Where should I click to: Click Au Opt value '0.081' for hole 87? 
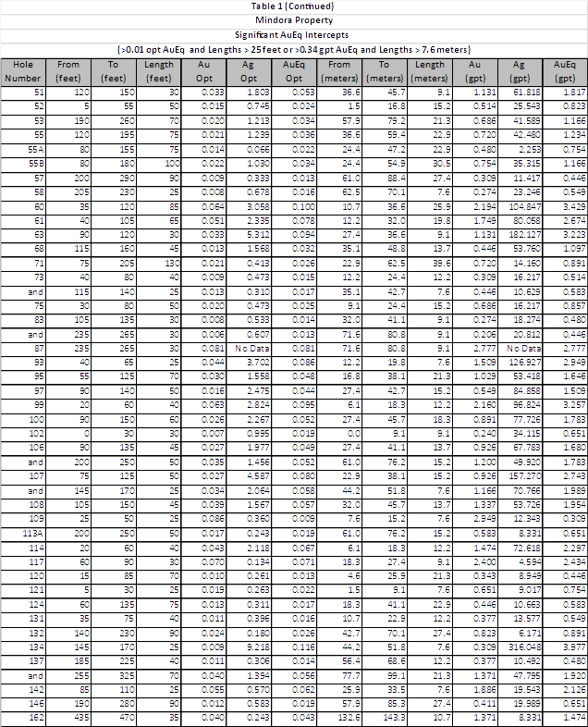coord(213,349)
